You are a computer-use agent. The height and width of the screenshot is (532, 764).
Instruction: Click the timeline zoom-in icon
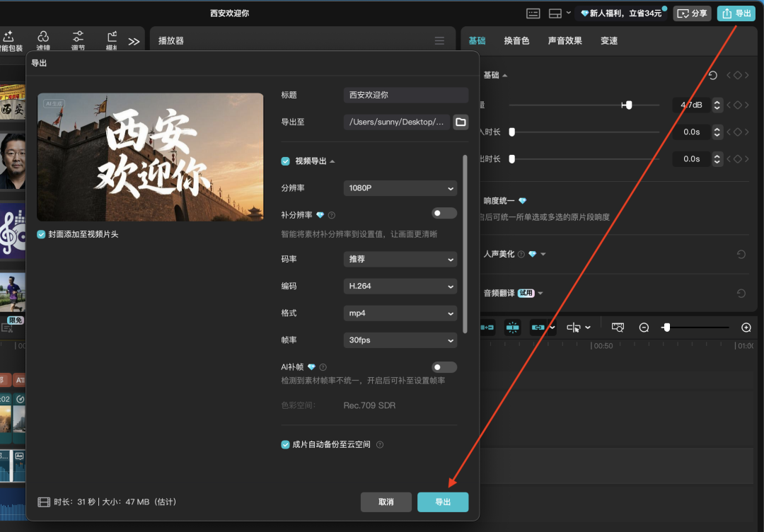point(745,327)
